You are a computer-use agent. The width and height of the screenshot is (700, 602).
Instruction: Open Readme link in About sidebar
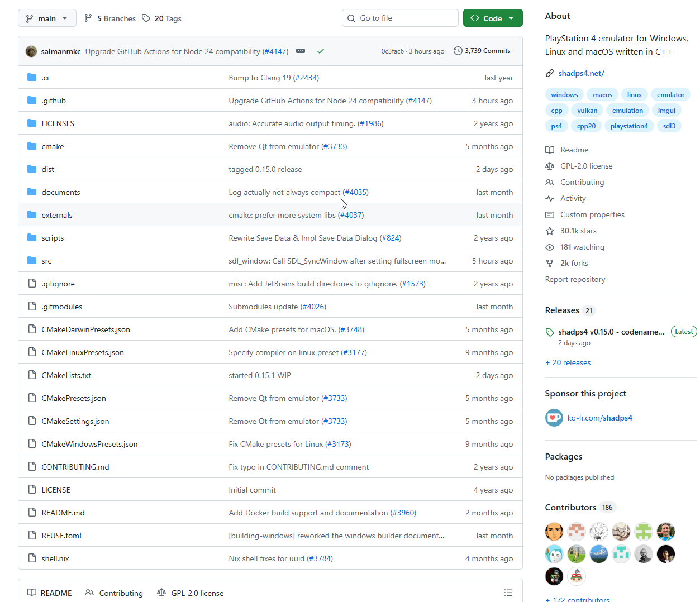pyautogui.click(x=574, y=150)
